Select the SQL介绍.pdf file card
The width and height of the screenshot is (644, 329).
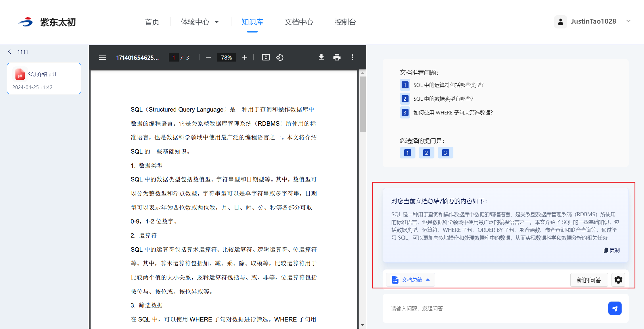[x=44, y=79]
